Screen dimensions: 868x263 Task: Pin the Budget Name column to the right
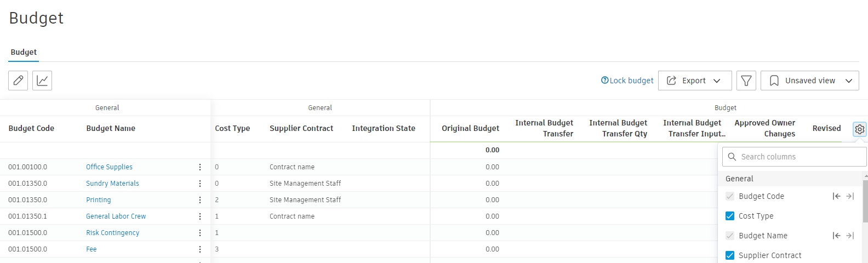click(x=850, y=236)
